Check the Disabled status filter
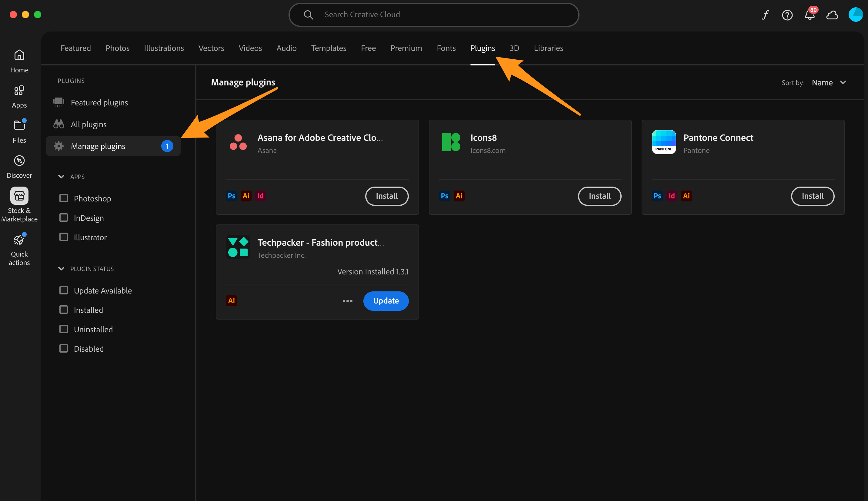868x501 pixels. 64,349
